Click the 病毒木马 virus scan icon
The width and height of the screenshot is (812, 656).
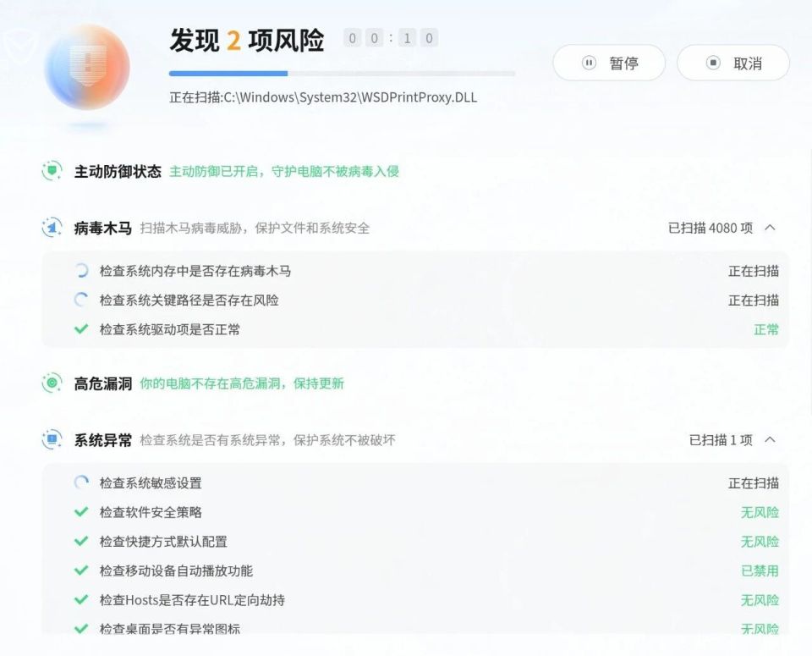(x=52, y=228)
